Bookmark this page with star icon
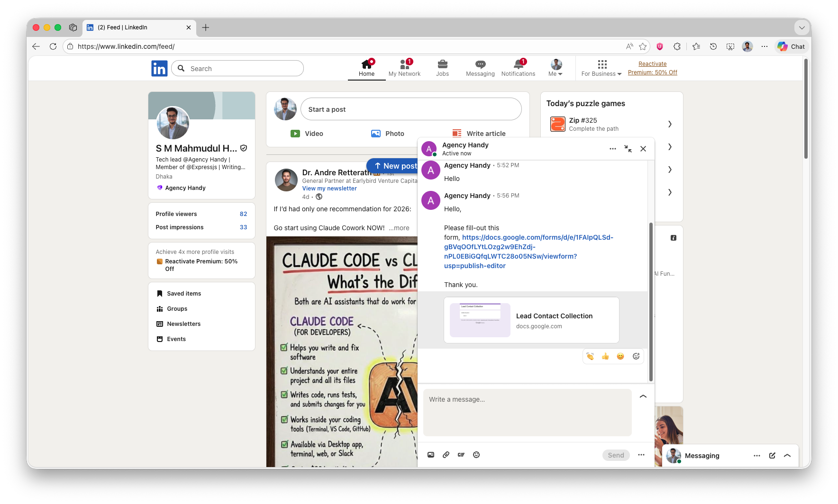 643,46
